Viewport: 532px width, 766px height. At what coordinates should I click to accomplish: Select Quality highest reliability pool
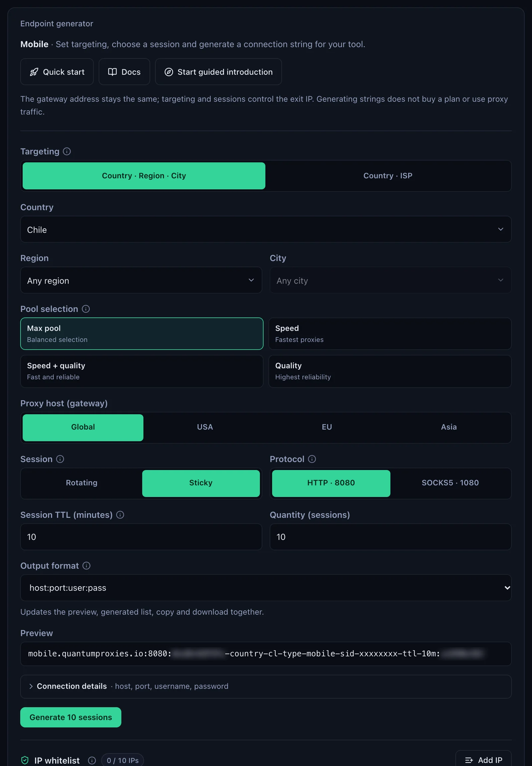(390, 371)
